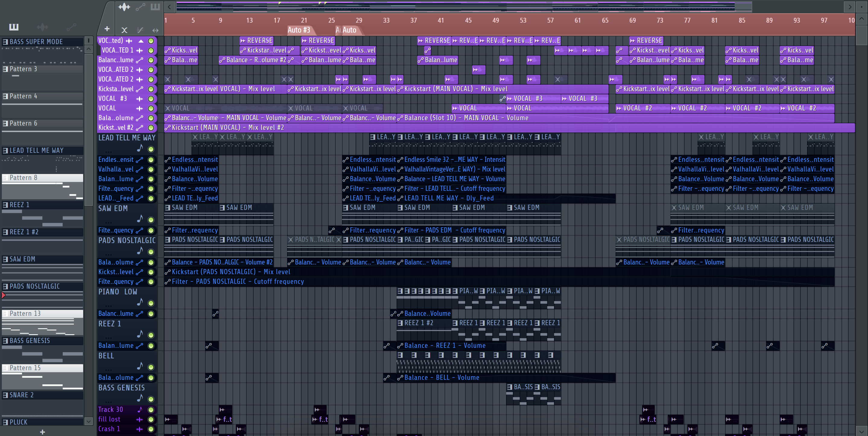Screen dimensions: 868x436
Task: Click the audio icon on the Crash 1 track
Action: click(x=140, y=429)
